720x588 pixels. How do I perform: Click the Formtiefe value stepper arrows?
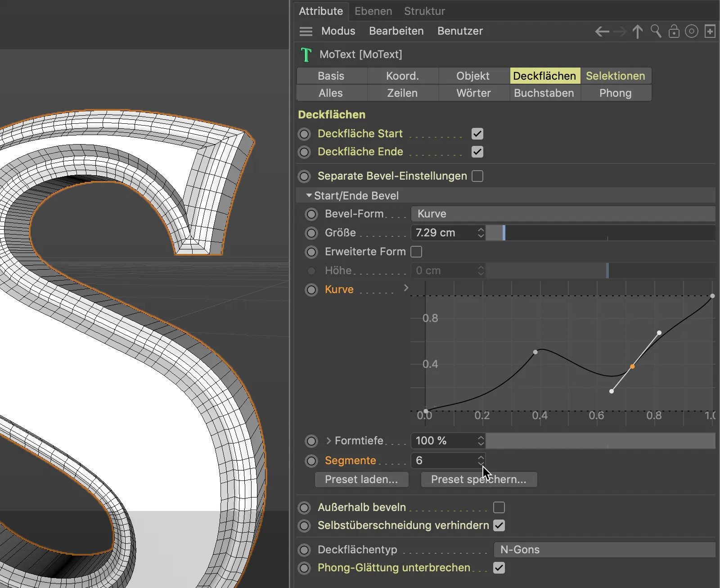coord(481,441)
